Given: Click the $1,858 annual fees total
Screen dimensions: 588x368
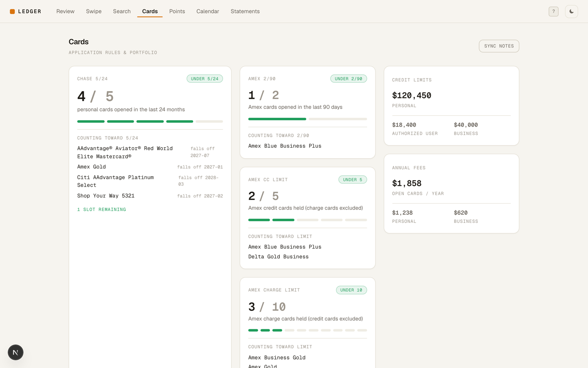Looking at the screenshot, I should pos(407,183).
